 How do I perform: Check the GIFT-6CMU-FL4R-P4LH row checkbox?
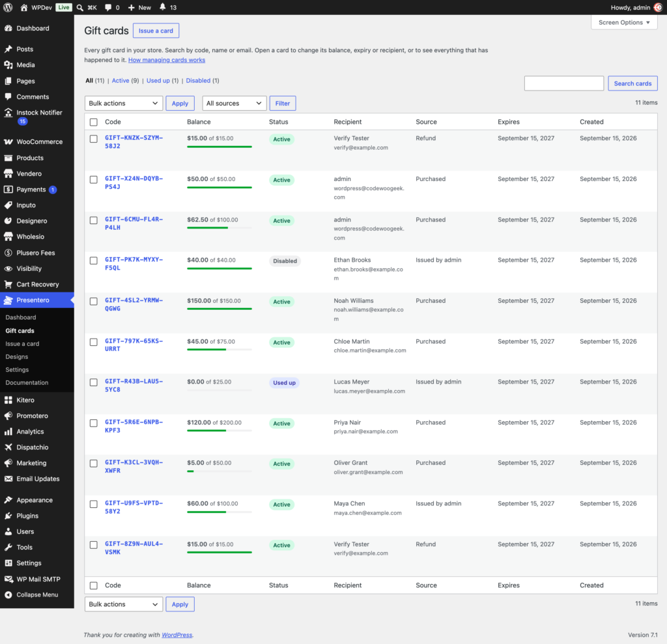(x=94, y=220)
